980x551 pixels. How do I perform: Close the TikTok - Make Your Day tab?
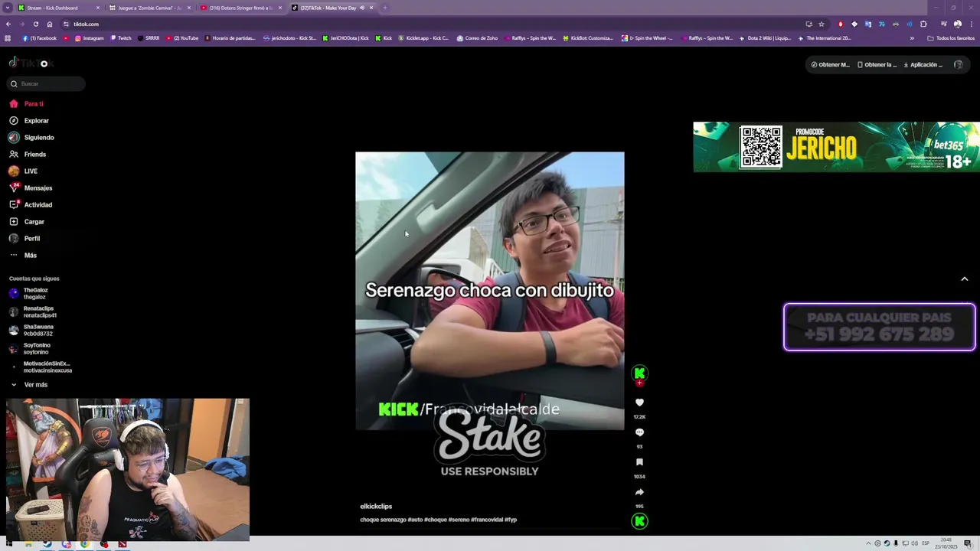tap(371, 8)
